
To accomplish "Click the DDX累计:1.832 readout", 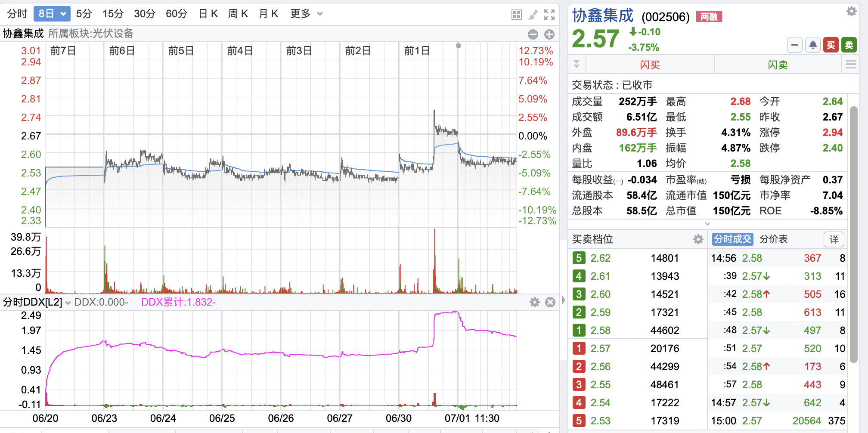I will pyautogui.click(x=178, y=302).
